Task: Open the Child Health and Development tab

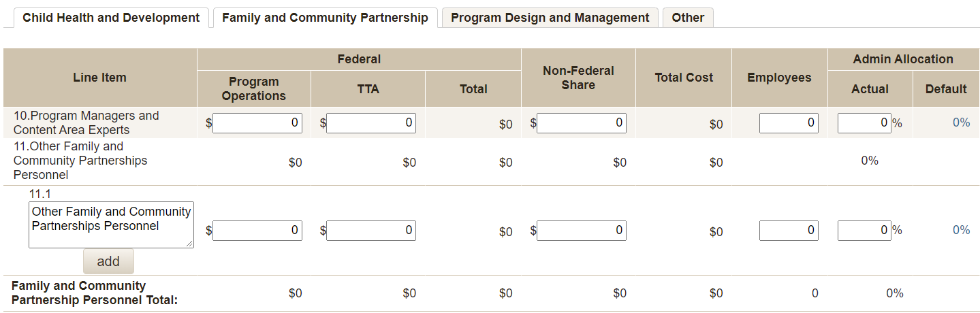Action: (x=111, y=18)
